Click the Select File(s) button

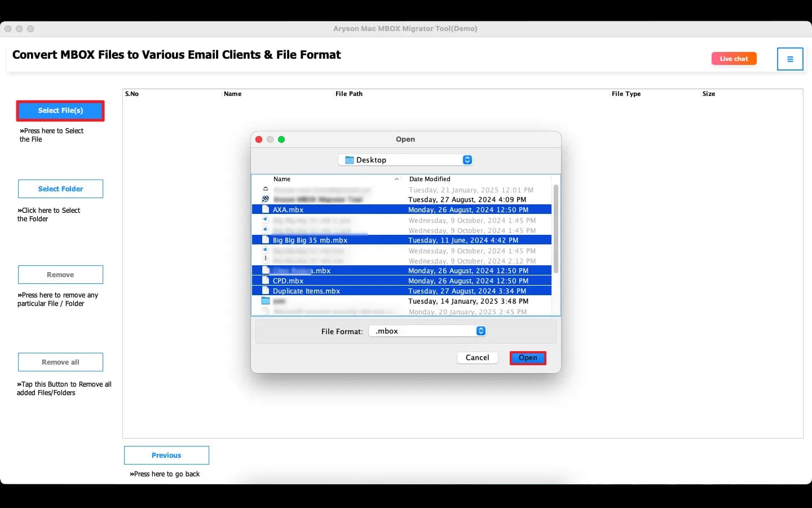click(x=60, y=111)
